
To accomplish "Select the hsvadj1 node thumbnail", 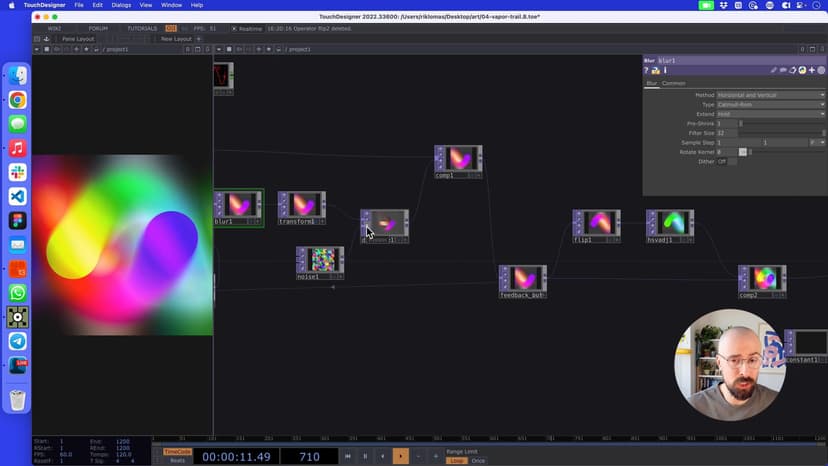I will [670, 222].
